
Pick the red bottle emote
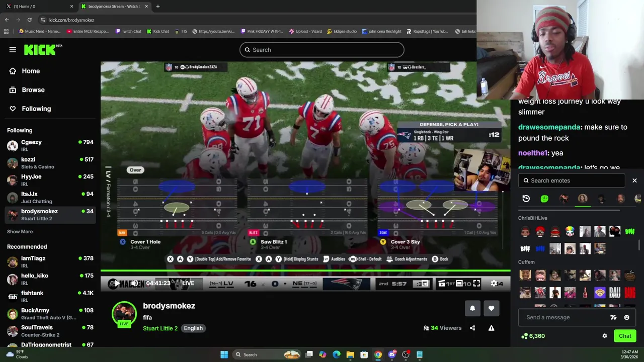pos(585,292)
